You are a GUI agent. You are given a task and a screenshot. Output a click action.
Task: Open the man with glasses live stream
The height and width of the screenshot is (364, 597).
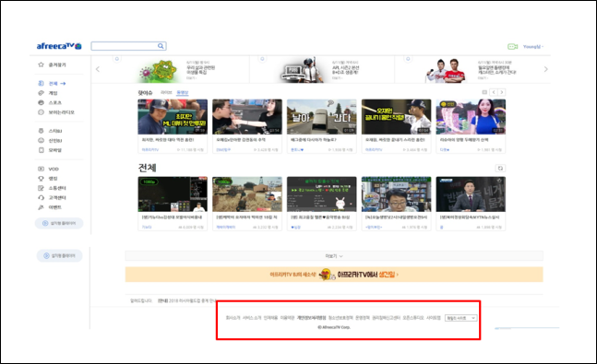pos(397,194)
